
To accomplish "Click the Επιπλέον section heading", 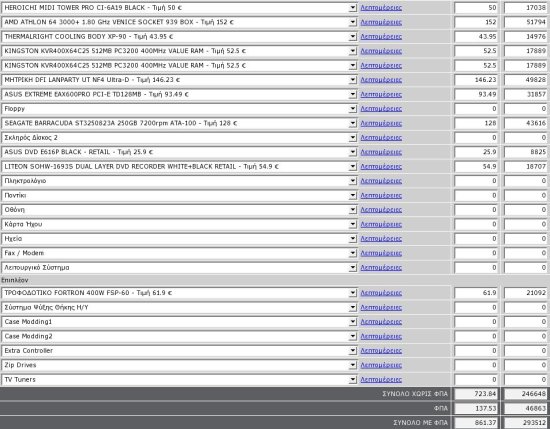I will point(15,280).
